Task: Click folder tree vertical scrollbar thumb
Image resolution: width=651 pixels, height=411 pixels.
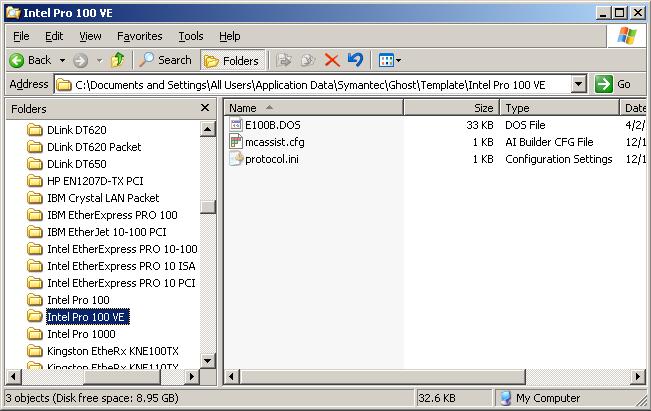Action: (x=208, y=206)
